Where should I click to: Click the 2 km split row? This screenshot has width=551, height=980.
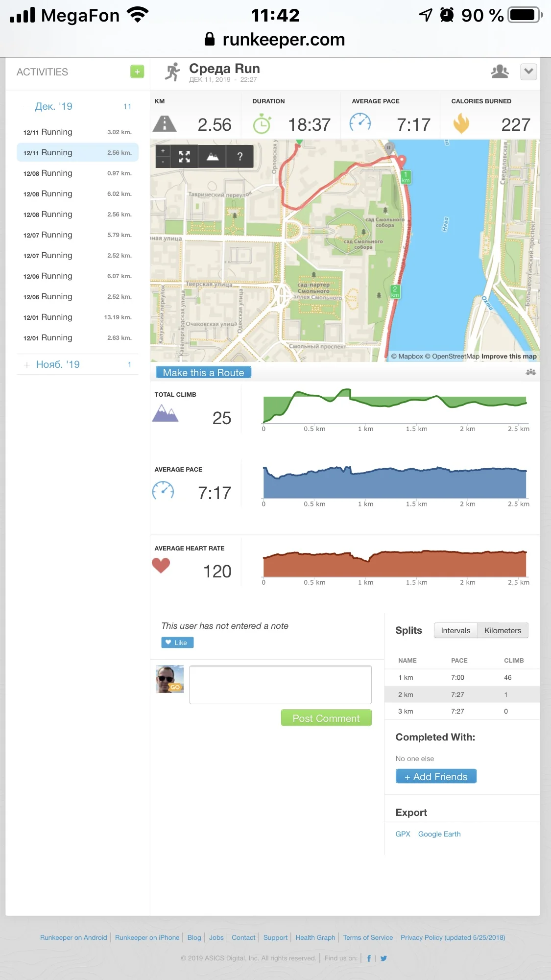click(x=462, y=694)
